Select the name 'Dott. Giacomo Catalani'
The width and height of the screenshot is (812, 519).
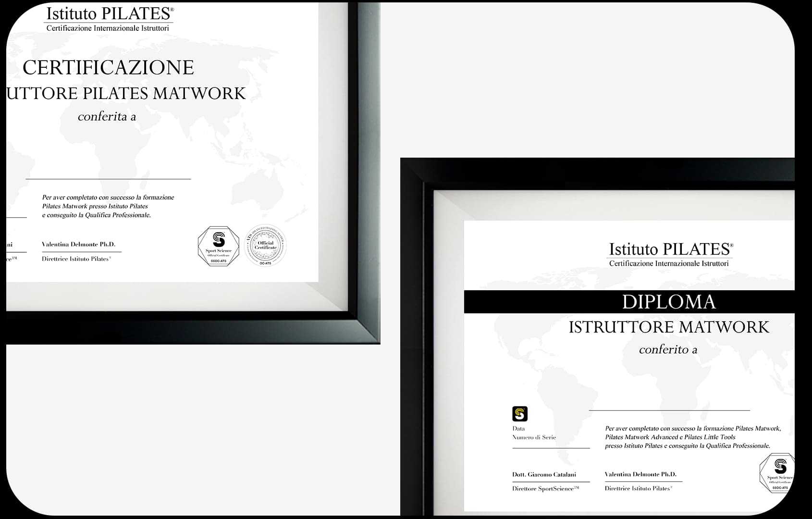(x=544, y=474)
